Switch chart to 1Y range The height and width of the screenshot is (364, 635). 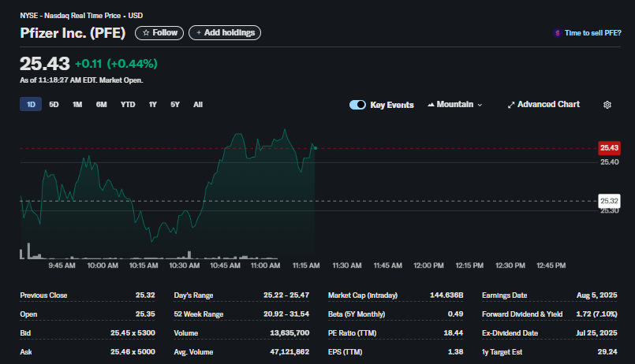click(x=153, y=104)
